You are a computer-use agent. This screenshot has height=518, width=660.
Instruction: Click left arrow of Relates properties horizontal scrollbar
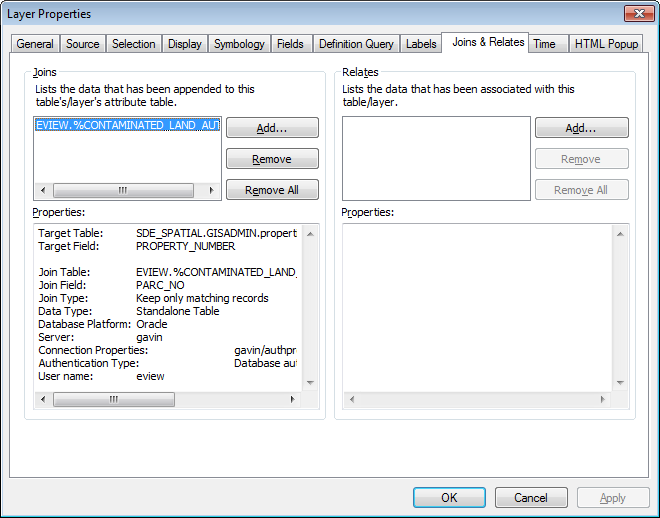click(x=352, y=399)
